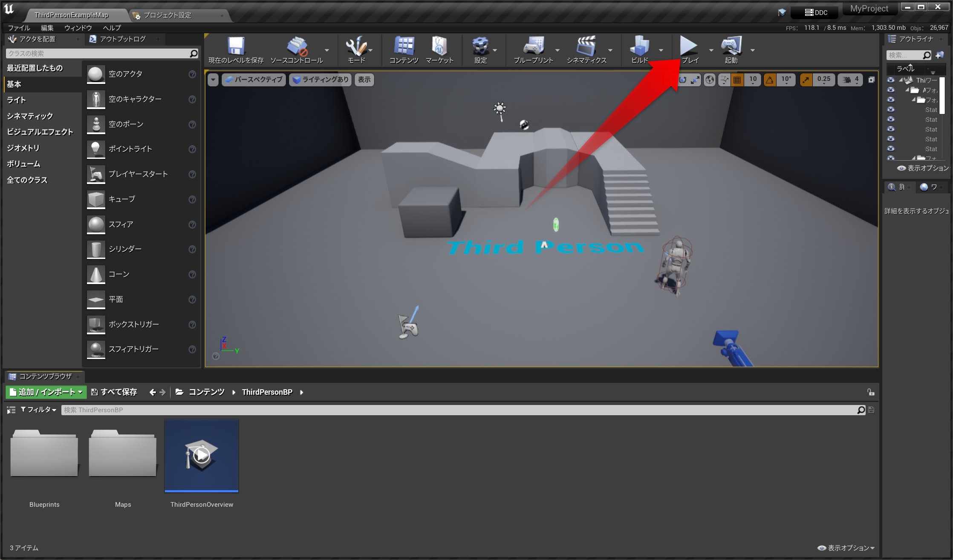Open the モード (Modes) toolbar icon
This screenshot has width=953, height=560.
coord(357,48)
